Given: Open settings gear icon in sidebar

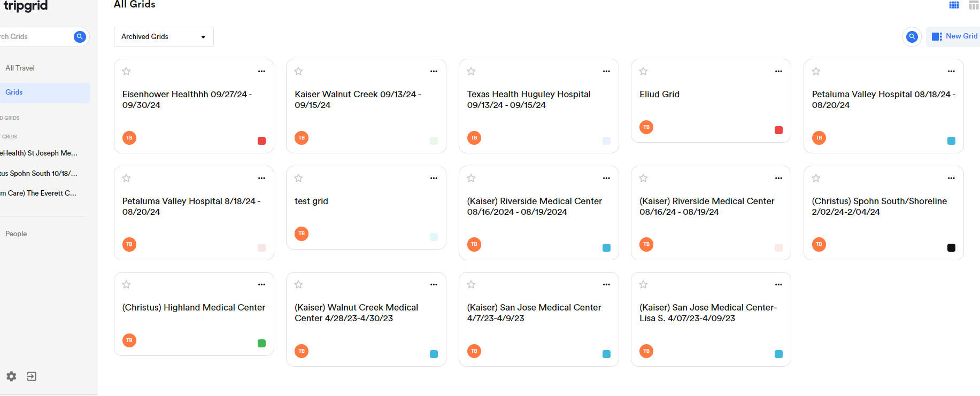Looking at the screenshot, I should tap(11, 376).
